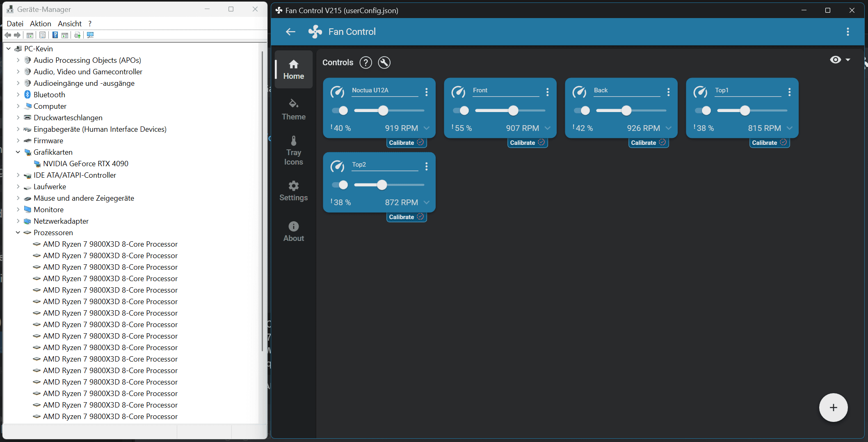Screen dimensions: 868x442
Task: Click the gauge icon on Top1 card
Action: point(700,92)
